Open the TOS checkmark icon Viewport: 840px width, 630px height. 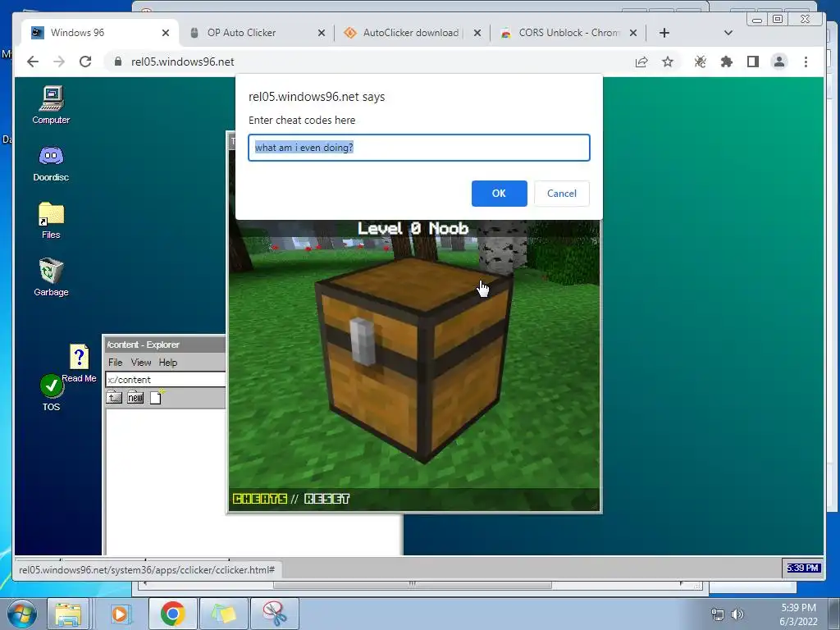click(x=52, y=393)
